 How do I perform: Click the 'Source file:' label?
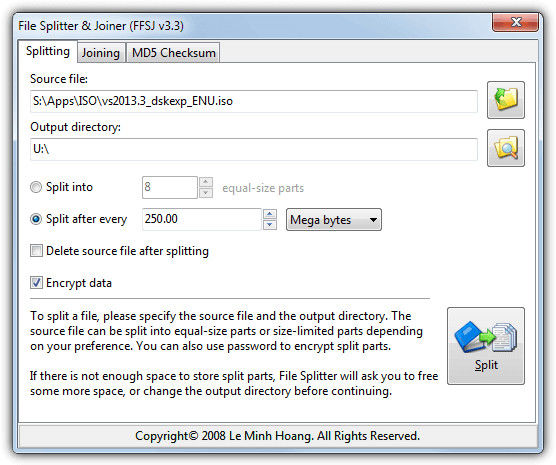[59, 79]
